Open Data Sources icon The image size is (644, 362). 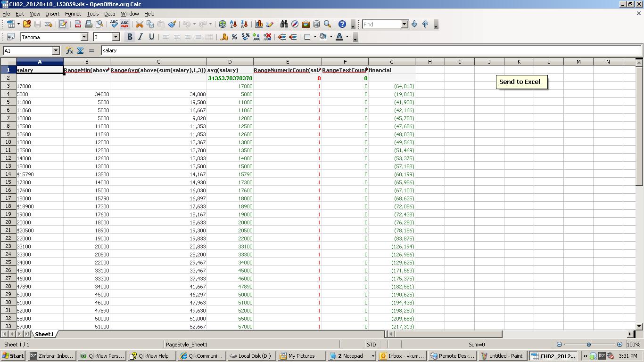316,24
